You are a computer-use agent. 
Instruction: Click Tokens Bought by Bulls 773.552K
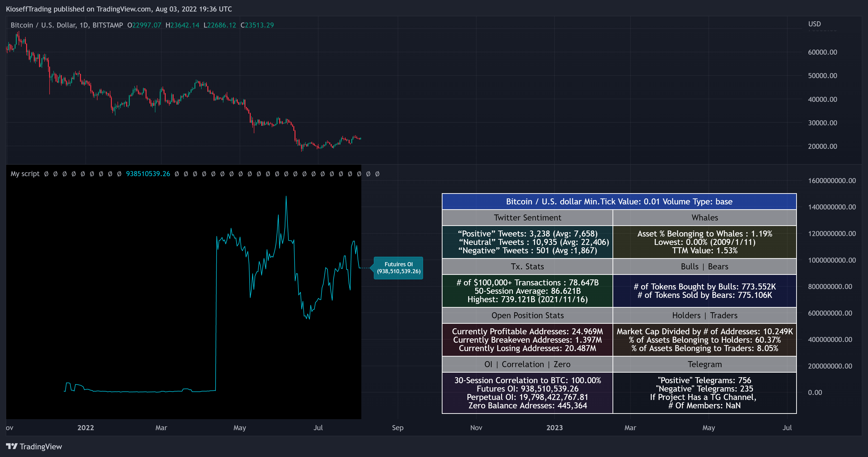pos(704,287)
